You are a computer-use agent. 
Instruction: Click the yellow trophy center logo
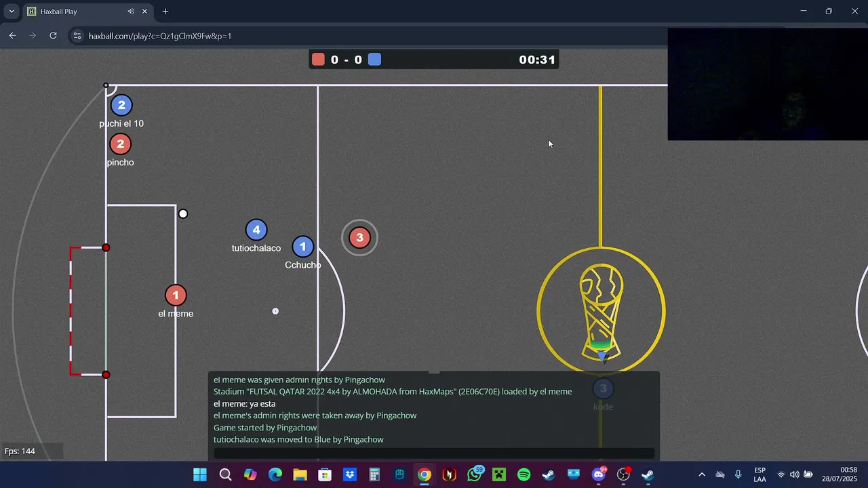click(601, 311)
